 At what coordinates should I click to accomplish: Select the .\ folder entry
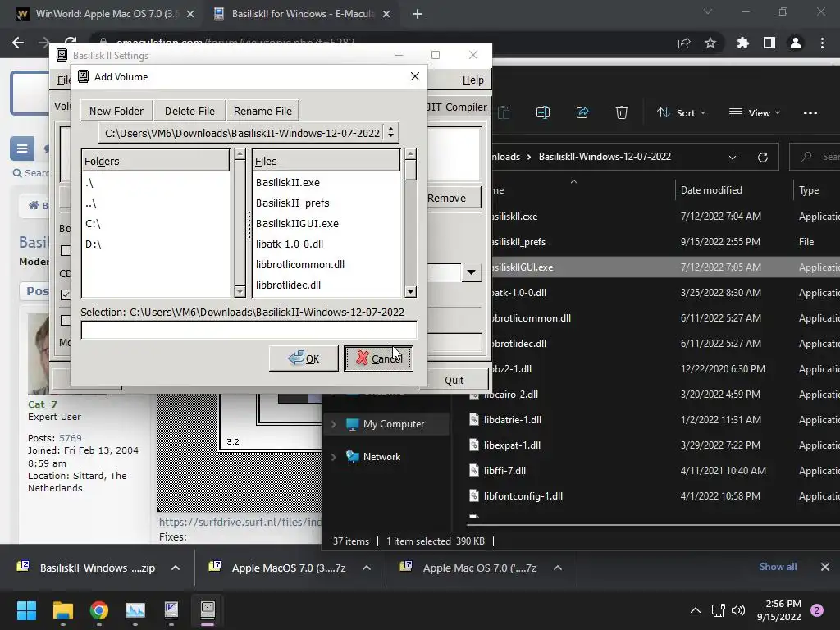coord(155,183)
